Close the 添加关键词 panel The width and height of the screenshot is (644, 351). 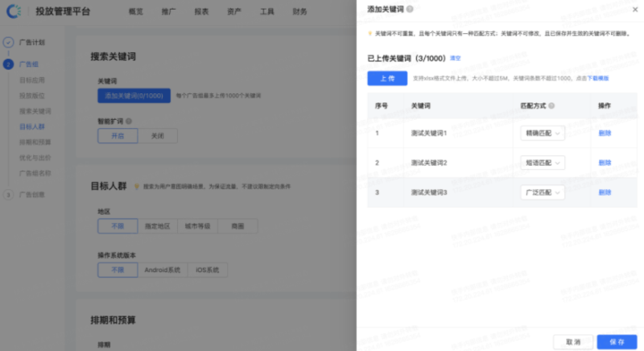point(635,10)
